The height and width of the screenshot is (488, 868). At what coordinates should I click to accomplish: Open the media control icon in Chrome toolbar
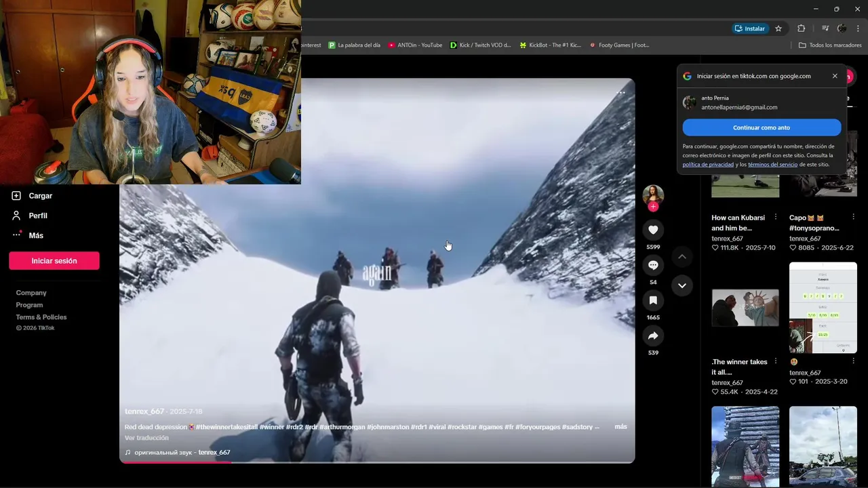(825, 28)
